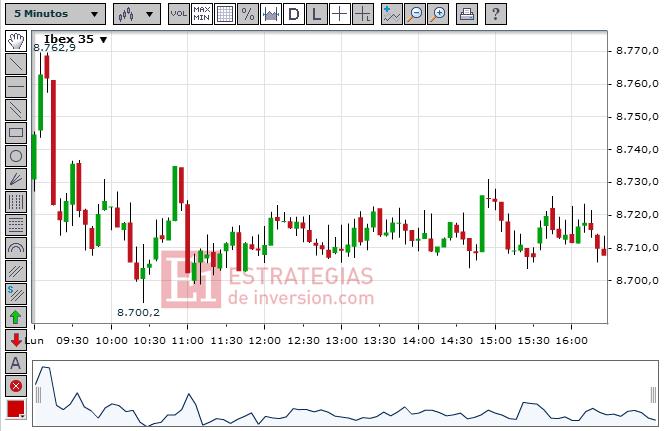
Task: Select the arcs drawing tool
Action: (x=16, y=248)
